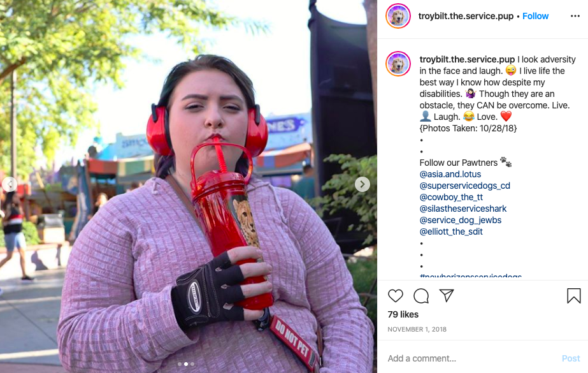The image size is (588, 373).
Task: Open the three-dot more options menu
Action: (x=575, y=16)
